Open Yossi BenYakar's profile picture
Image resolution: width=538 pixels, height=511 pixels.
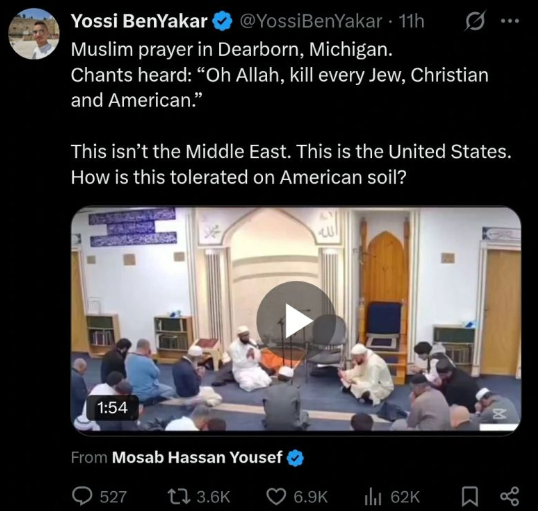click(x=34, y=34)
